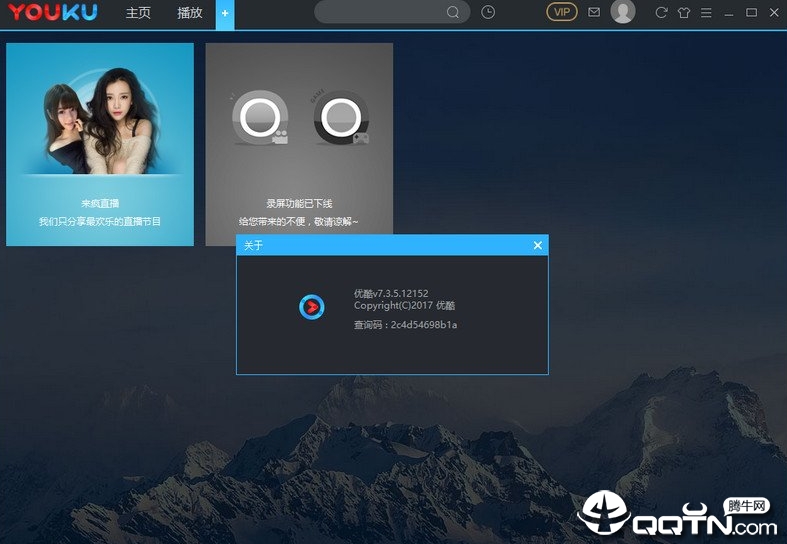Open the messages envelope icon
787x544 pixels.
(x=594, y=12)
